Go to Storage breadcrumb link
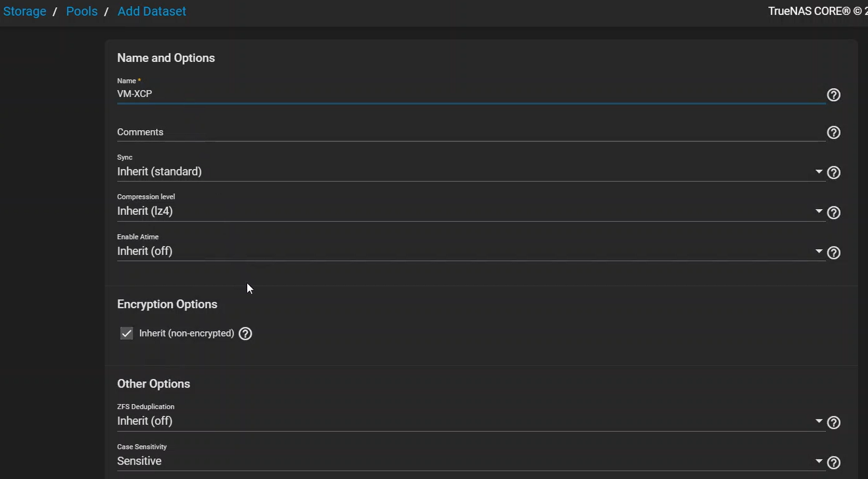Screen dimensions: 868x479 (x=24, y=11)
